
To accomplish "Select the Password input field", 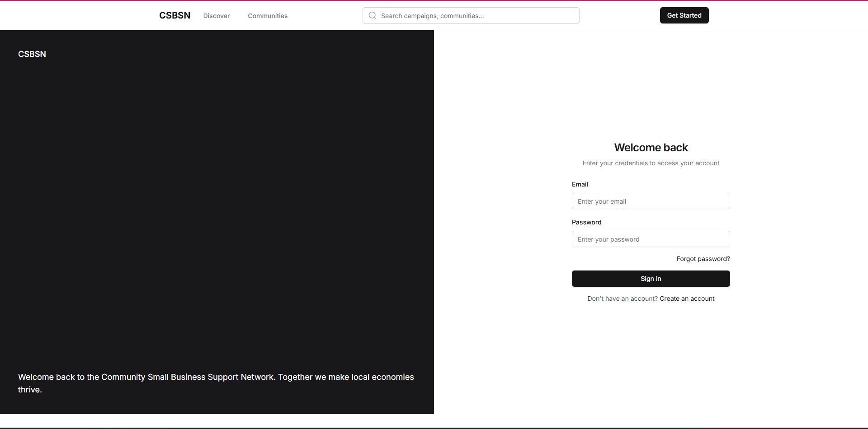I will point(651,239).
